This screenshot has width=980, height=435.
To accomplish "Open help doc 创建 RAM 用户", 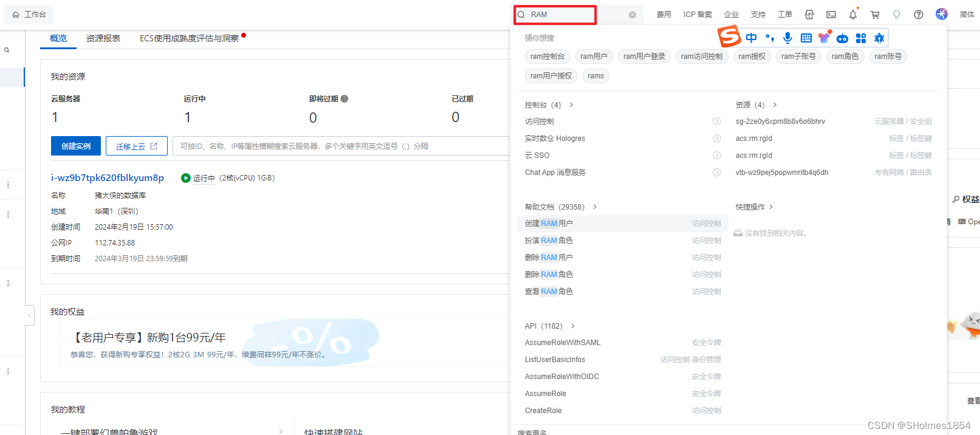I will point(623,224).
